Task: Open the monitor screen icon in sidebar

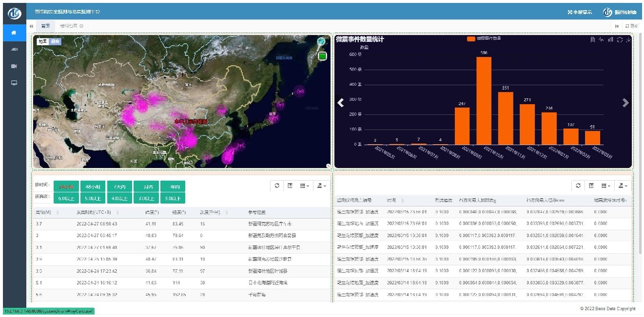Action: coord(14,83)
